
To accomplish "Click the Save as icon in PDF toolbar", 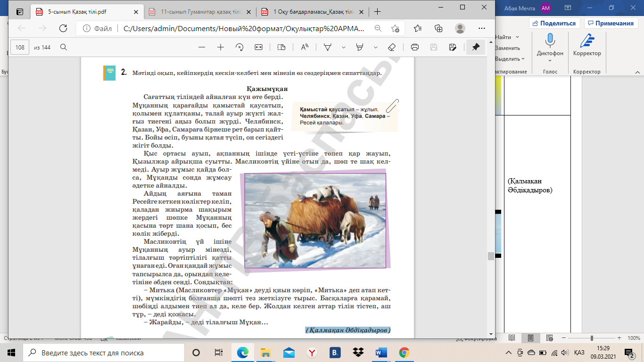I will 453,47.
